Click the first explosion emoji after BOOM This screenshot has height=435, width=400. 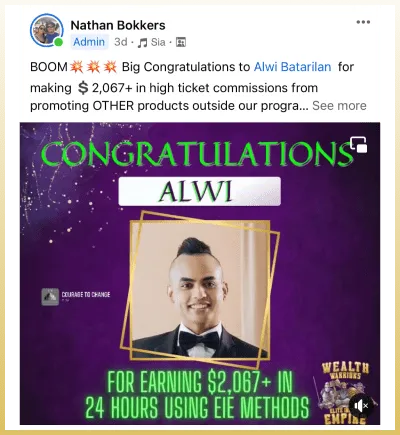point(76,67)
